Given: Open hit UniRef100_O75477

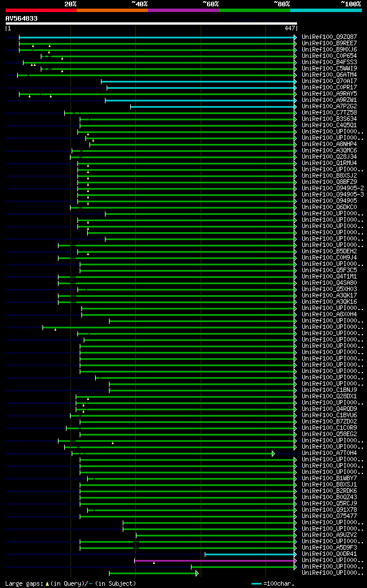Looking at the screenshot, I should 329,516.
